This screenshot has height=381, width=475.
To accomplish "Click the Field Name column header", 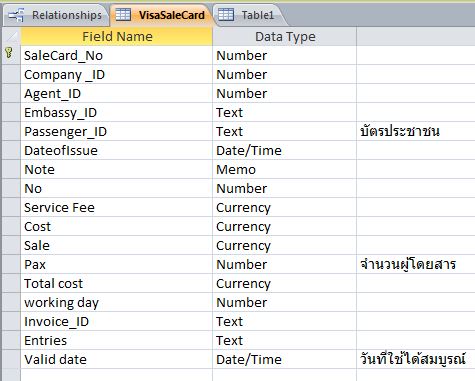I will click(116, 36).
